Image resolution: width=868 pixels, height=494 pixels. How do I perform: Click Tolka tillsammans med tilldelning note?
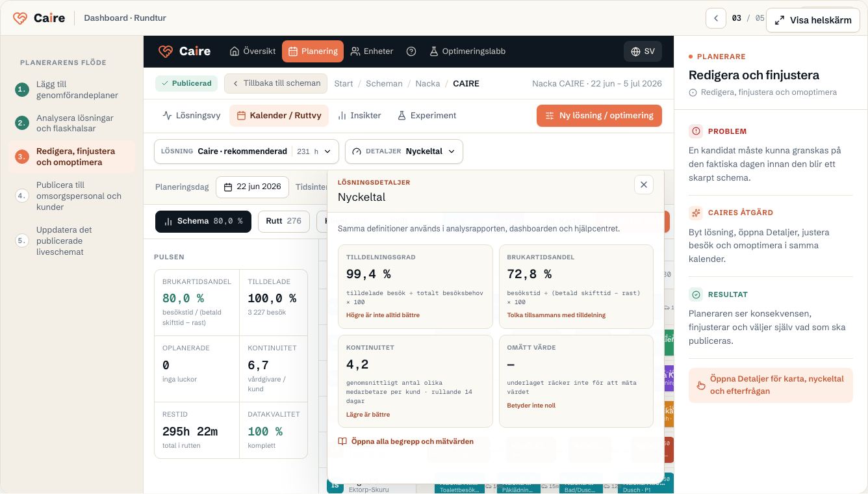(556, 315)
